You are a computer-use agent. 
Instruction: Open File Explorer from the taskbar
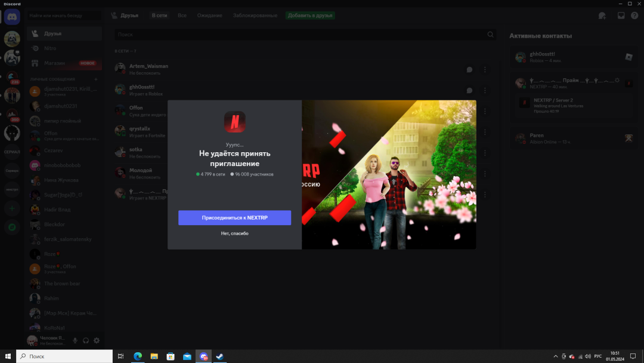point(154,356)
